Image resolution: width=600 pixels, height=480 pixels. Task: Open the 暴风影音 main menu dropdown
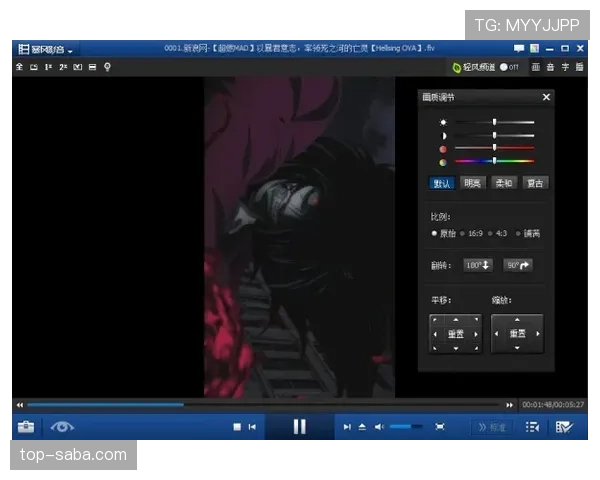(x=46, y=49)
